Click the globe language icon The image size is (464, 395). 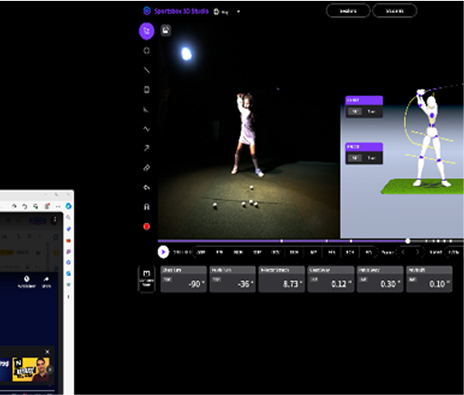[216, 12]
